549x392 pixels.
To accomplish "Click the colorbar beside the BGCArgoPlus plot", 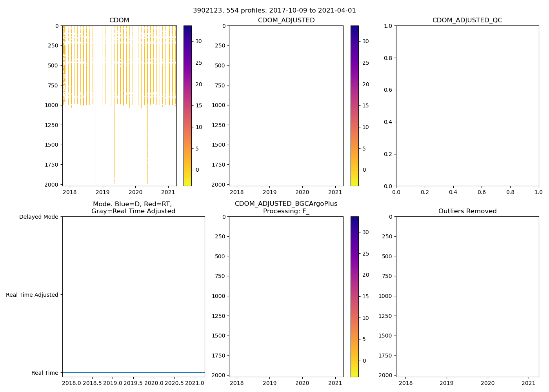I will click(354, 297).
